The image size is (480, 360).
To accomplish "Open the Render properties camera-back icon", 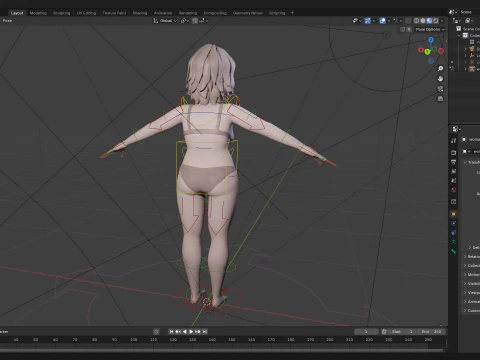I will (454, 153).
